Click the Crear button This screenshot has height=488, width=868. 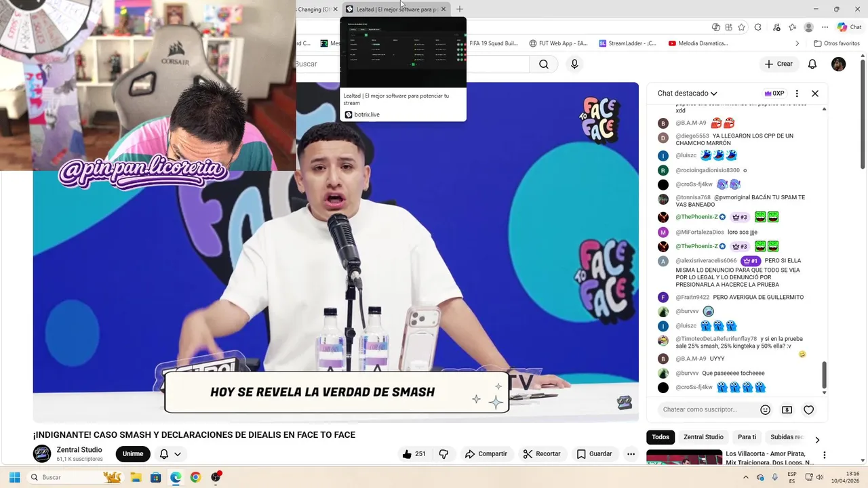point(778,64)
